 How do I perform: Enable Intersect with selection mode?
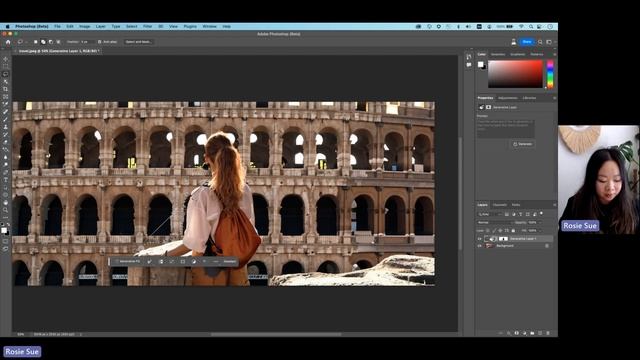coord(58,42)
